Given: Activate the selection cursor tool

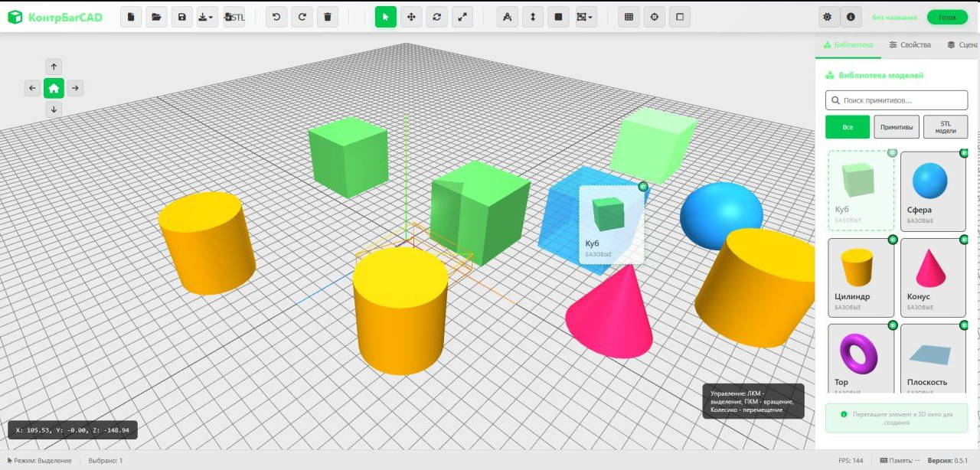Looking at the screenshot, I should point(386,17).
